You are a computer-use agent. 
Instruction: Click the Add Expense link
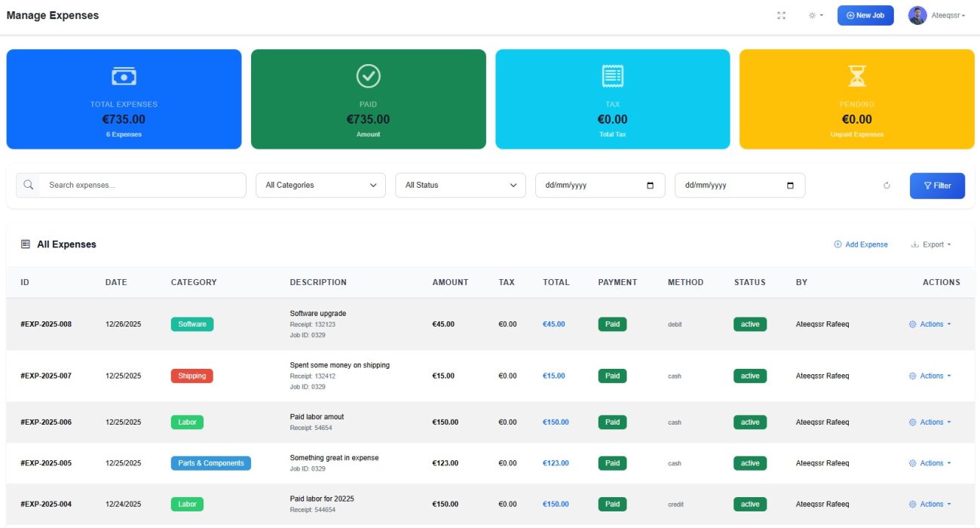(861, 244)
